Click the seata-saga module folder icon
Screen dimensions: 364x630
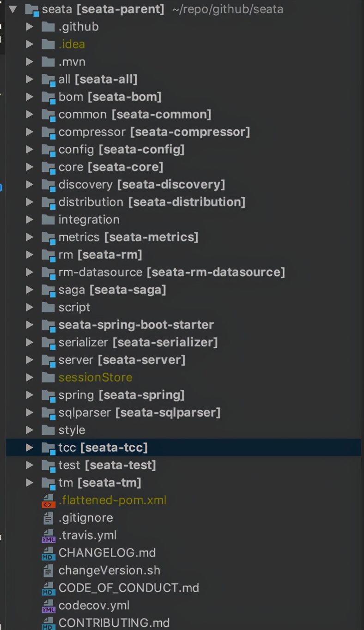point(48,290)
